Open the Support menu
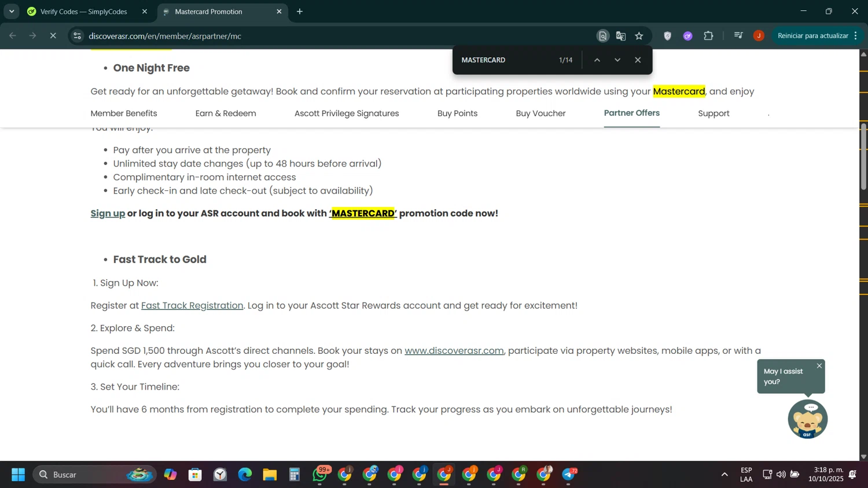 pos(713,113)
